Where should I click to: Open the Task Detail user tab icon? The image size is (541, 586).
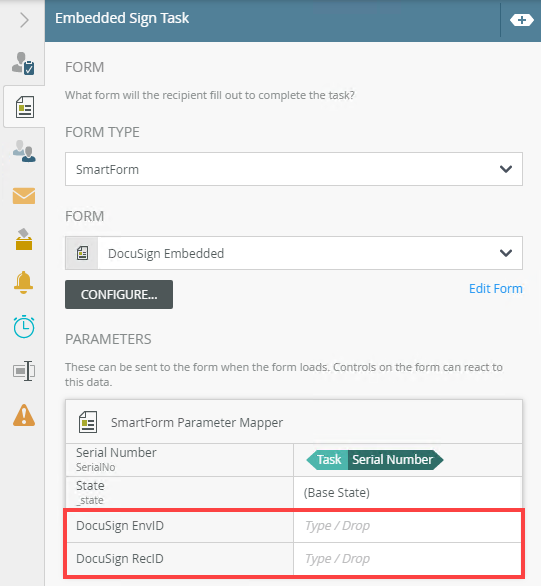pyautogui.click(x=23, y=63)
